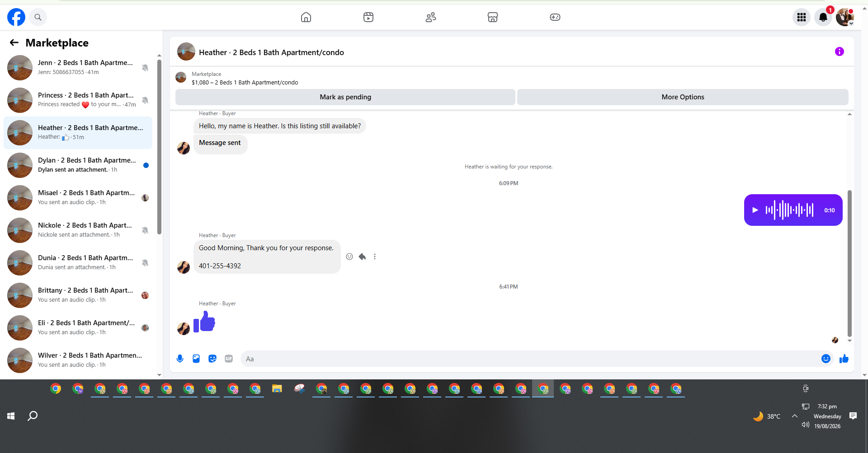Open Wilver's conversation
The image size is (868, 453).
tap(78, 360)
